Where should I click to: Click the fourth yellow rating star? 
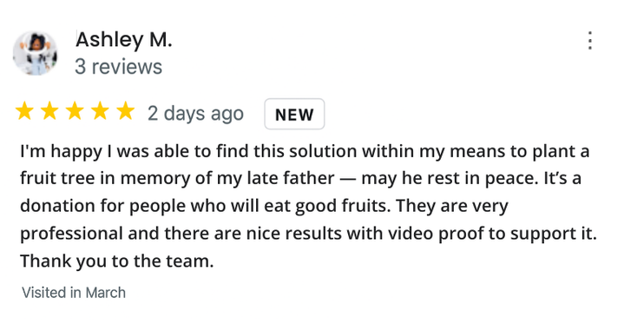pyautogui.click(x=100, y=111)
